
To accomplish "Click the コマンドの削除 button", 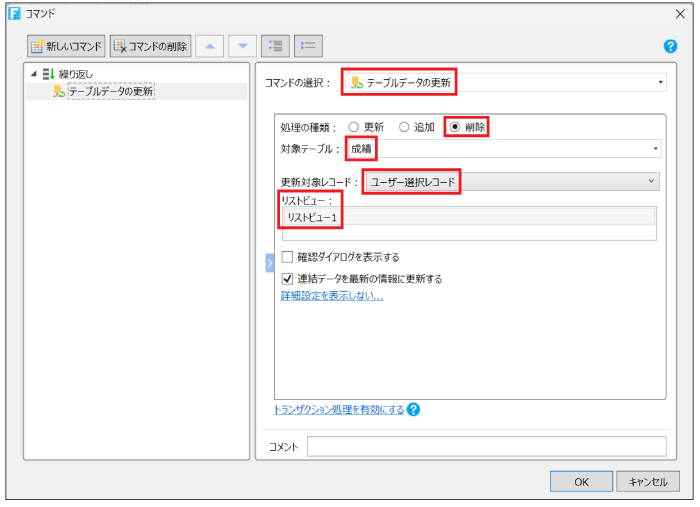I will [x=150, y=46].
